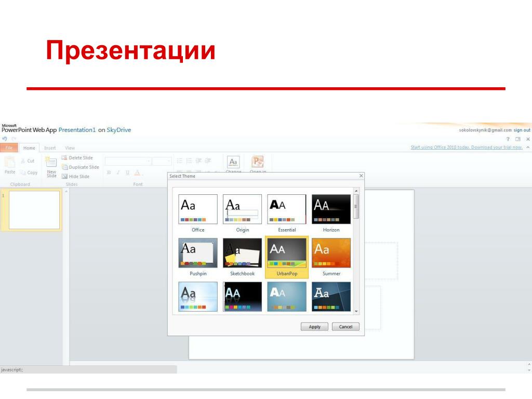Open the font color button
Screen dimensions: 532x399
[x=137, y=172]
